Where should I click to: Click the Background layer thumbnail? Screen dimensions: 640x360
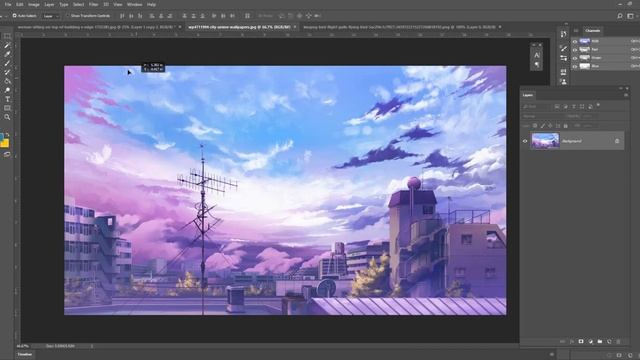(545, 141)
